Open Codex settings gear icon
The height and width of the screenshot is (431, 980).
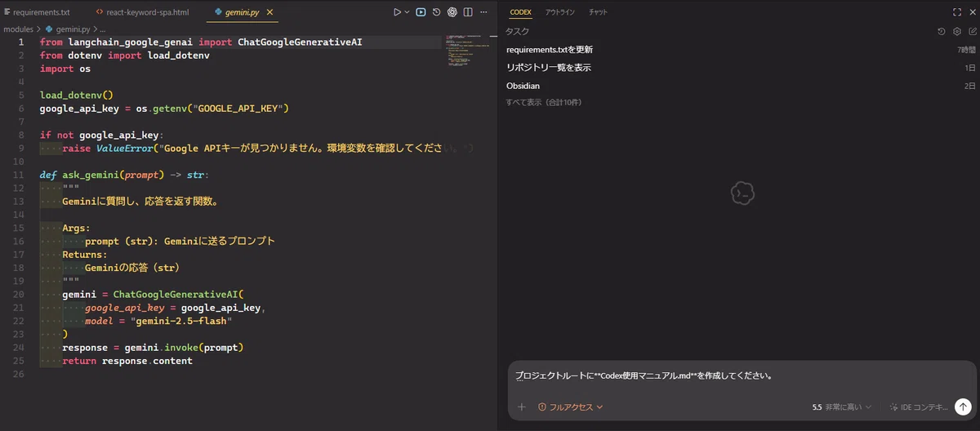coord(957,31)
